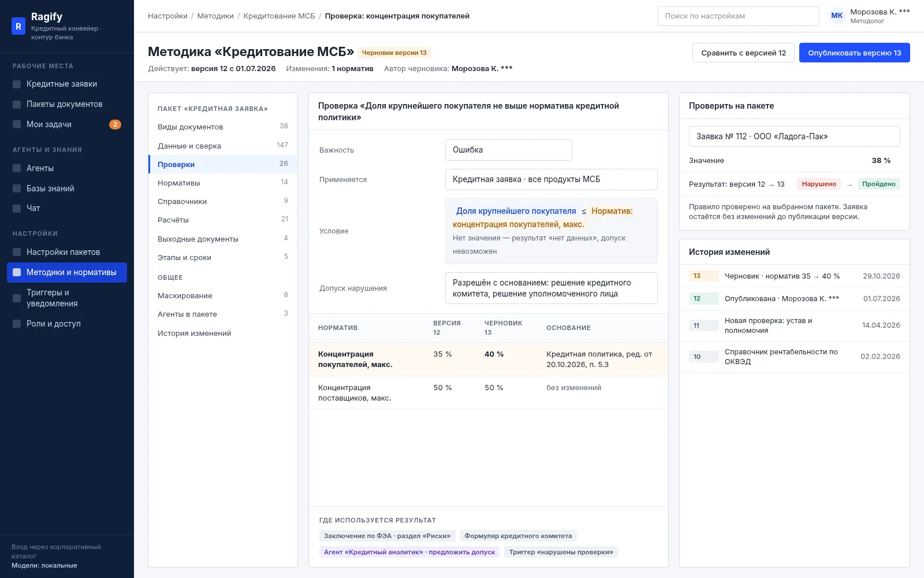This screenshot has height=578, width=924.
Task: Open the Виды документов section
Action: coord(223,127)
